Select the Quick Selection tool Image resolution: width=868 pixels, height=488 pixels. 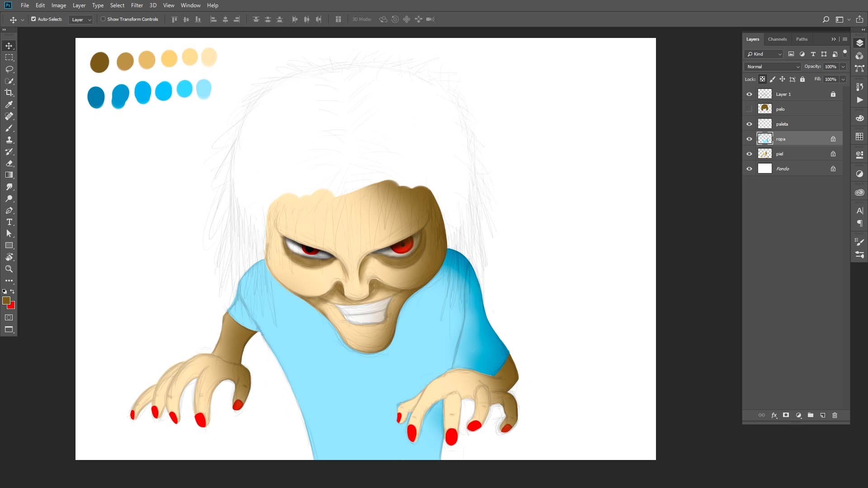tap(9, 81)
